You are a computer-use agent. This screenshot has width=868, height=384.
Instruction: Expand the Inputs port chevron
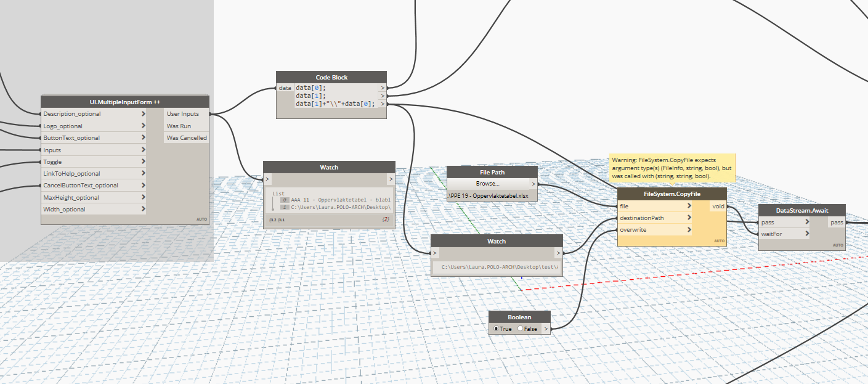[144, 150]
